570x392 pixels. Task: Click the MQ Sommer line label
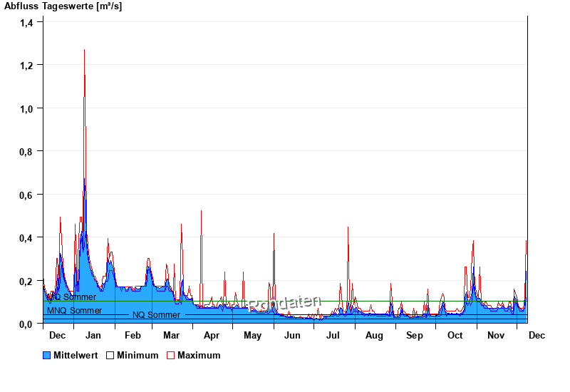coord(72,297)
